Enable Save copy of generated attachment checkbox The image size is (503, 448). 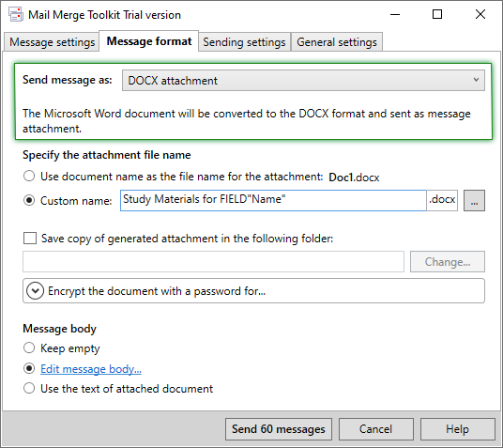tap(30, 239)
